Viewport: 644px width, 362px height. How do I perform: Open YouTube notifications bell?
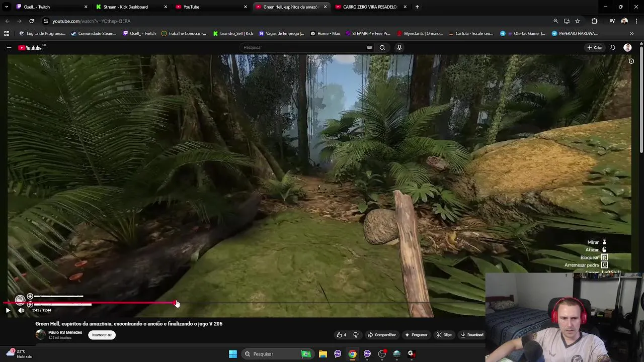pos(613,48)
